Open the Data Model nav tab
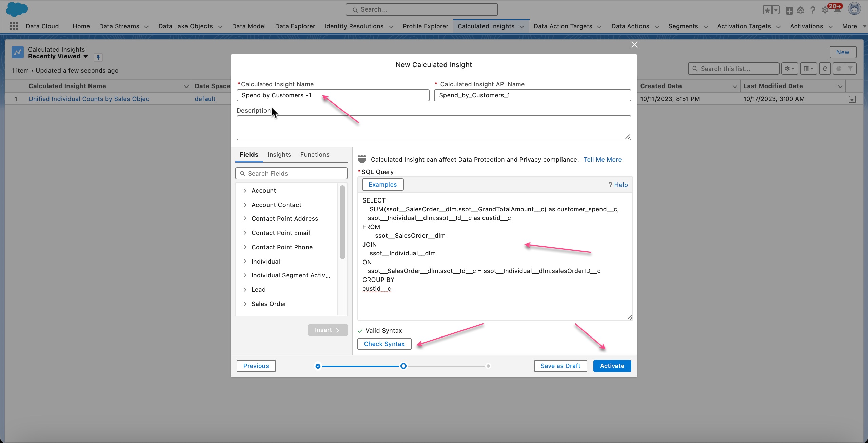 click(249, 26)
